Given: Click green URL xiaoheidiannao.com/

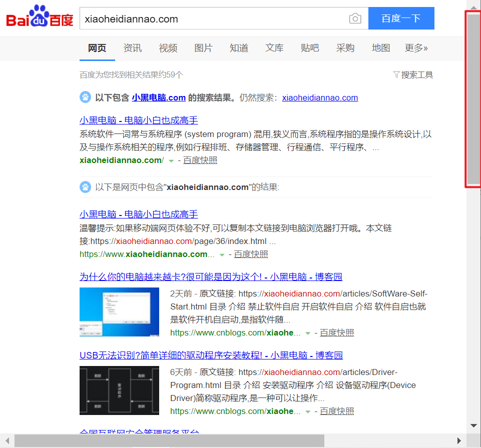Looking at the screenshot, I should [x=122, y=160].
